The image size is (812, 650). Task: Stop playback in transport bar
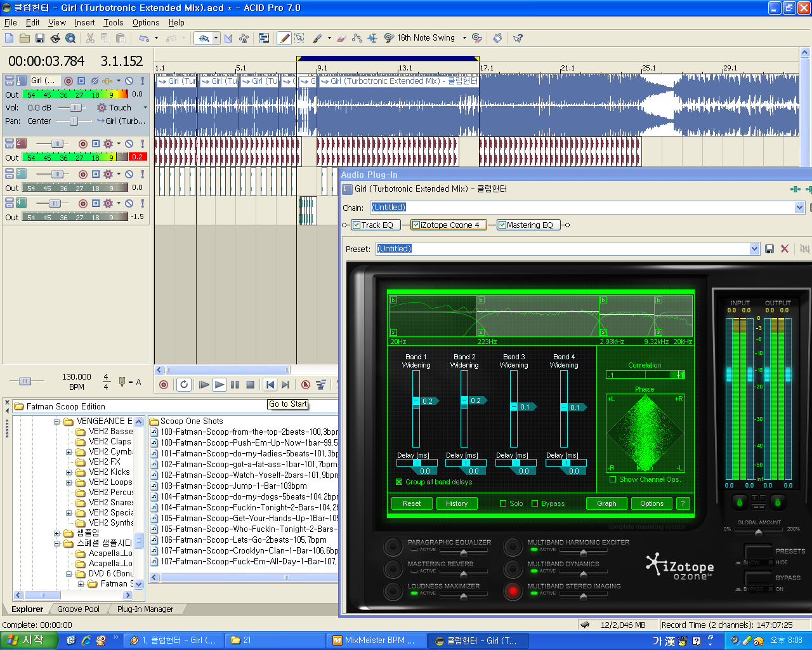click(x=250, y=384)
